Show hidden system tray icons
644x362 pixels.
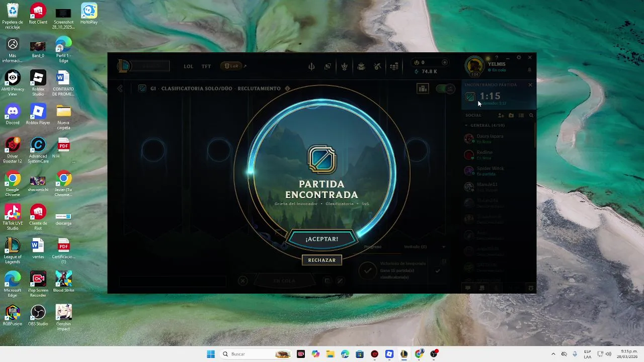(553, 354)
